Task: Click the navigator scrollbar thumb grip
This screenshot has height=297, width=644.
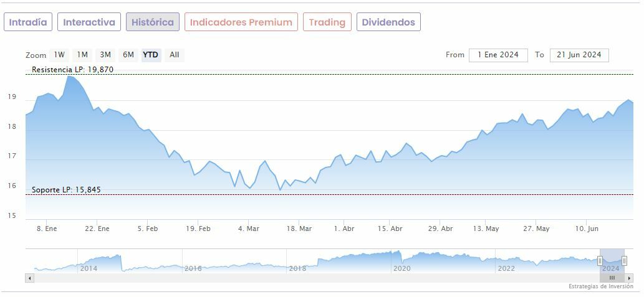Action: click(612, 278)
